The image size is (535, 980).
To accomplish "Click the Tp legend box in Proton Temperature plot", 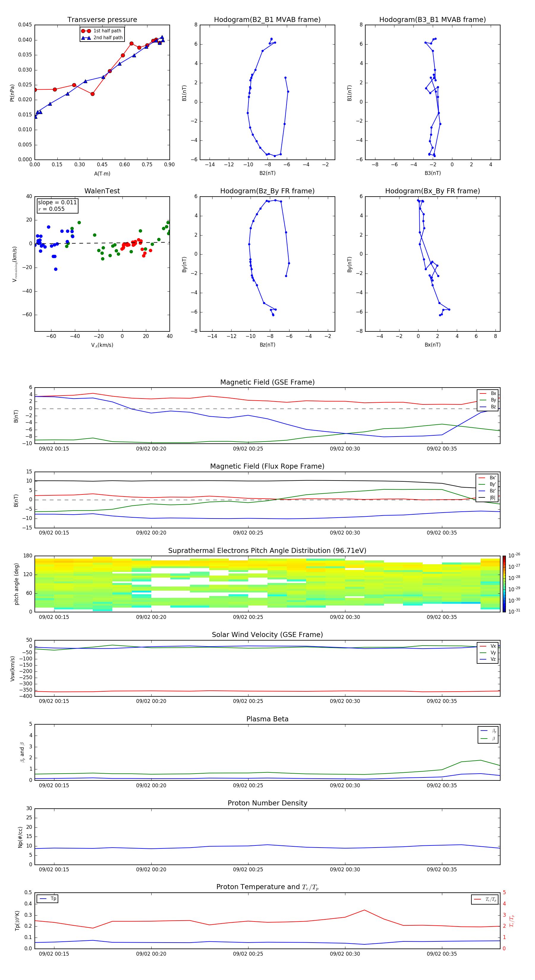I will tap(48, 899).
